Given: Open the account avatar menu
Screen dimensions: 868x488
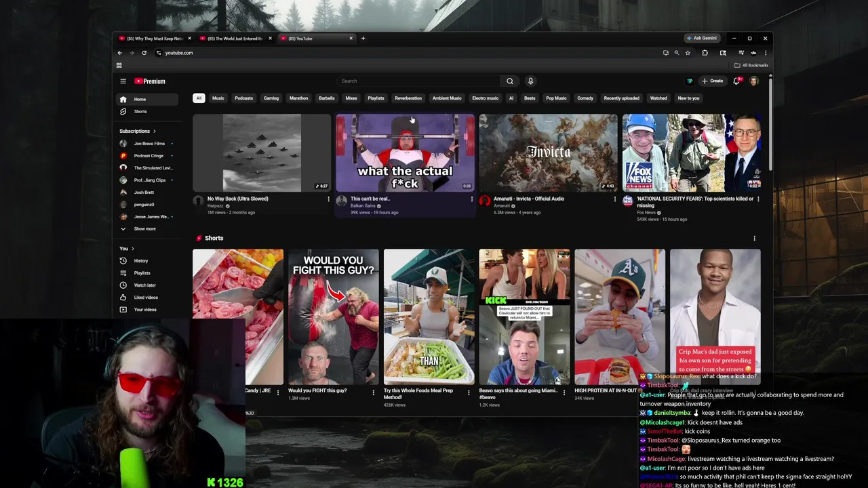Looking at the screenshot, I should (753, 81).
